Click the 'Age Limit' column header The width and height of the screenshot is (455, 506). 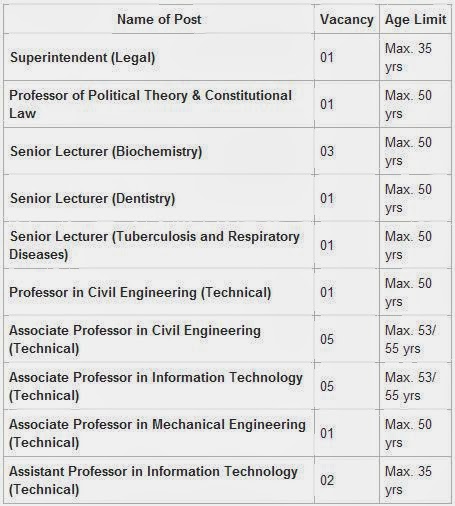[x=415, y=19]
